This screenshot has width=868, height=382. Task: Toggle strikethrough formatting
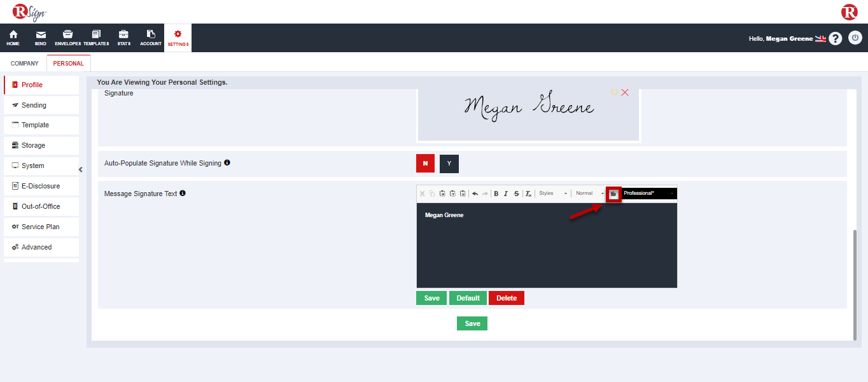(x=516, y=194)
